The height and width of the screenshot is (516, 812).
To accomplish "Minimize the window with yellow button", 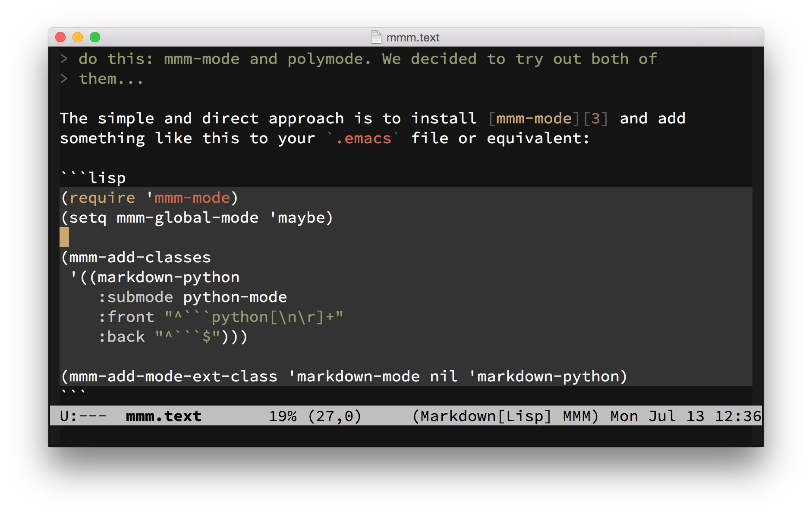I will pos(78,37).
